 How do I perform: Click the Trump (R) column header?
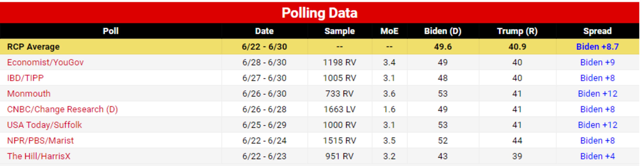tap(517, 31)
